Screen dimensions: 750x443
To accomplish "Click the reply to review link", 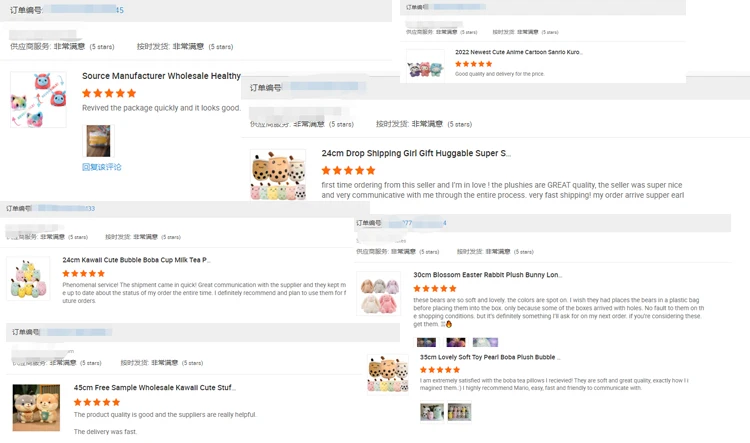I will pos(101,167).
